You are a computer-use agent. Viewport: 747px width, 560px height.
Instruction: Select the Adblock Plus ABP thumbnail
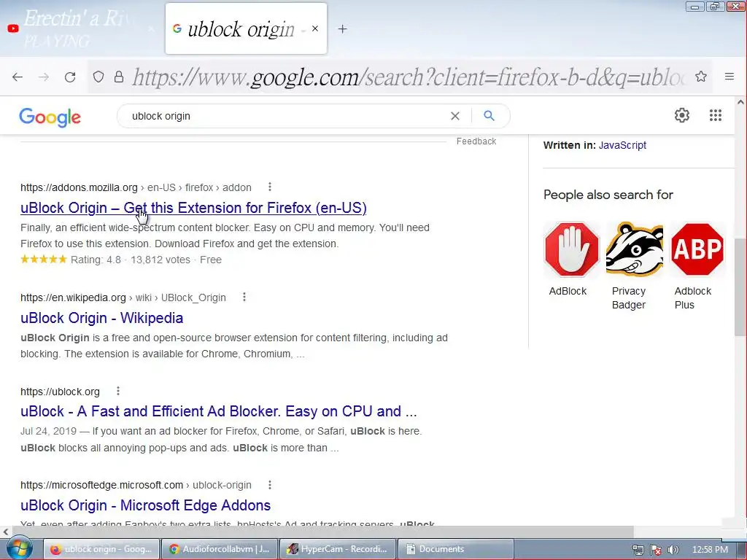pyautogui.click(x=697, y=249)
